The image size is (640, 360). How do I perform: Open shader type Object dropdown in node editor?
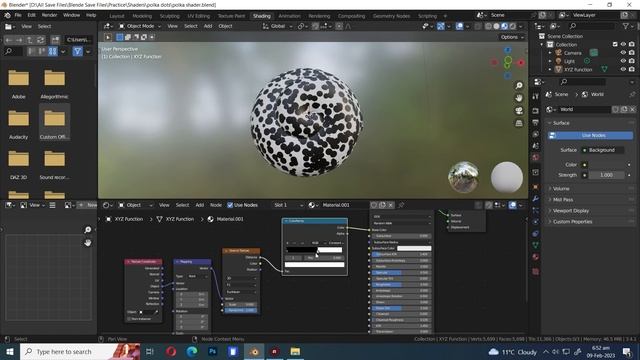pyautogui.click(x=136, y=205)
